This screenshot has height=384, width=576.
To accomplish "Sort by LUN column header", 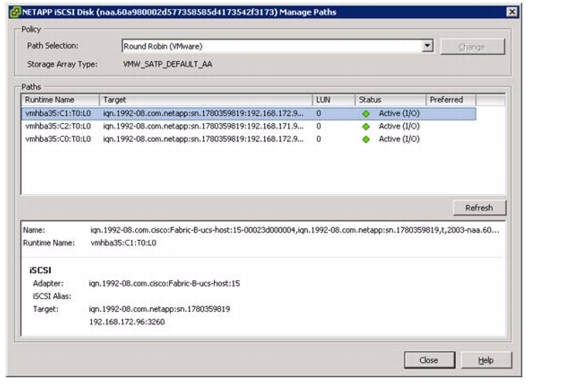I will click(x=334, y=100).
